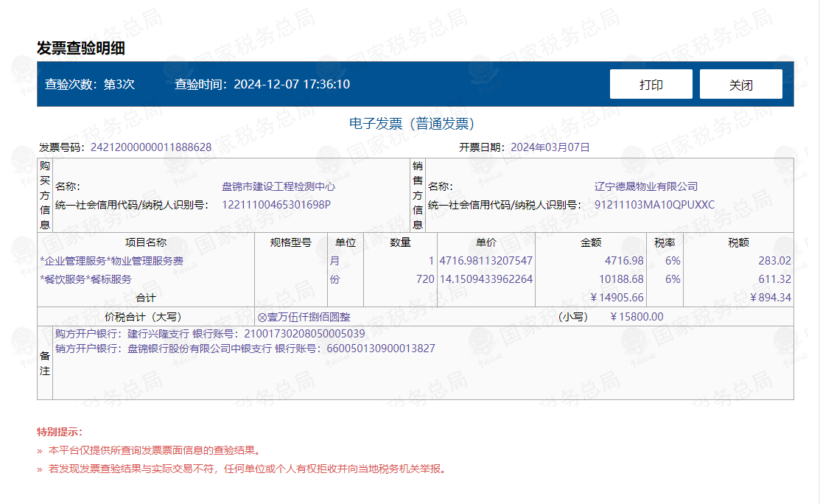The image size is (820, 504).
Task: Click buyer name 盘锦市建设工程检测中心
Action: [x=278, y=186]
